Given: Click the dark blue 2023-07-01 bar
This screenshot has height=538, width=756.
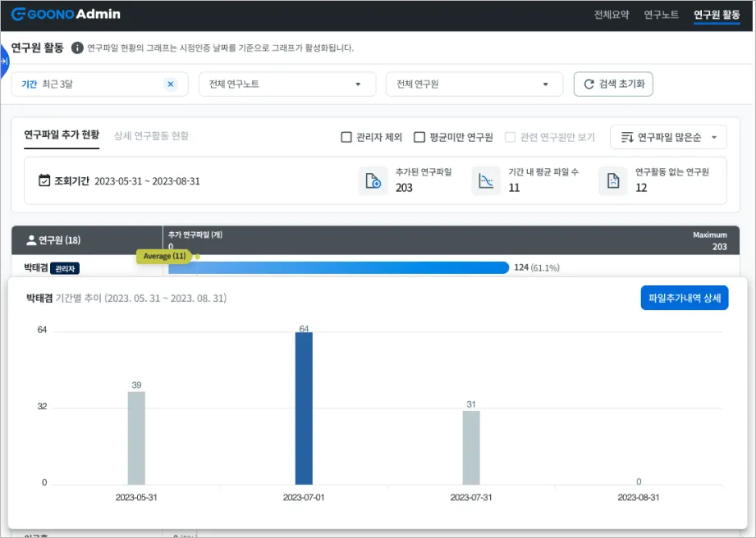Looking at the screenshot, I should point(304,408).
